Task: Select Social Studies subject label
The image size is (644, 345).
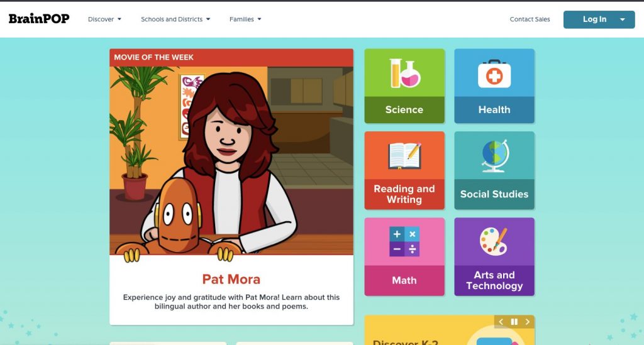Action: [x=494, y=194]
